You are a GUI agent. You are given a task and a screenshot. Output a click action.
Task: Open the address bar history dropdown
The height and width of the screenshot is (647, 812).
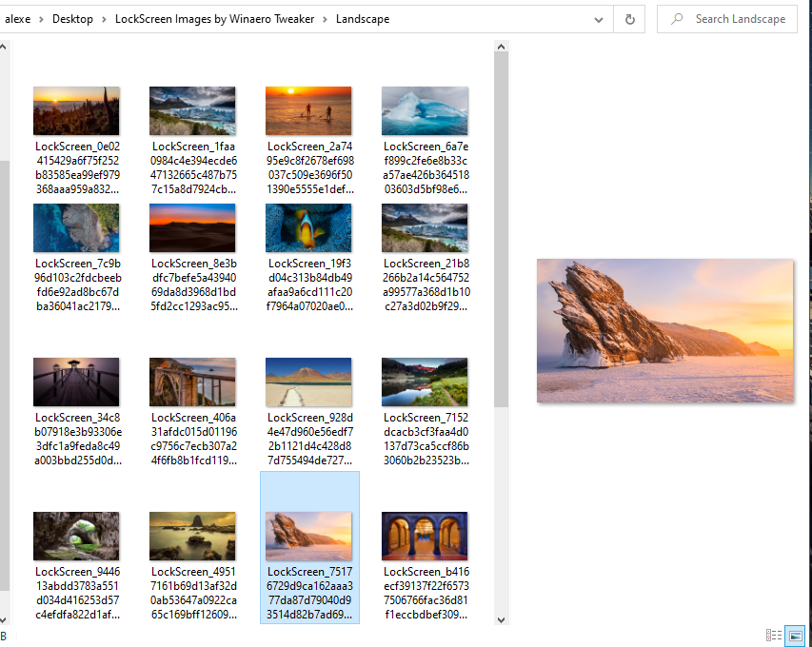click(598, 18)
